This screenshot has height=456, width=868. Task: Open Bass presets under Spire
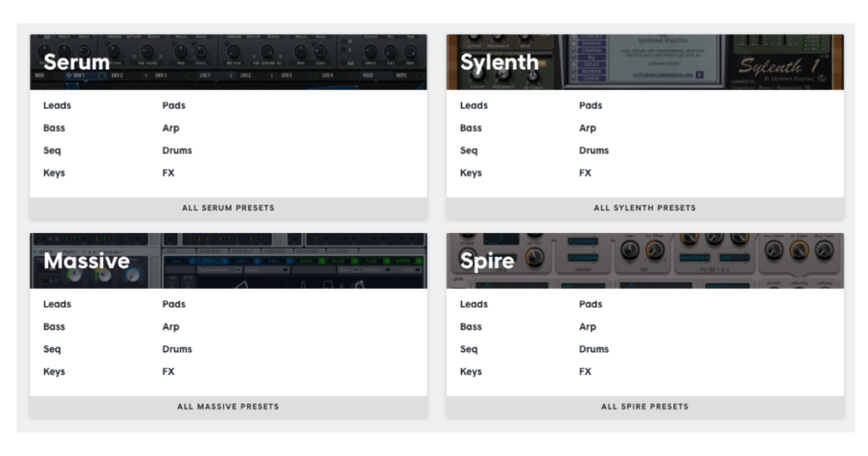point(471,326)
